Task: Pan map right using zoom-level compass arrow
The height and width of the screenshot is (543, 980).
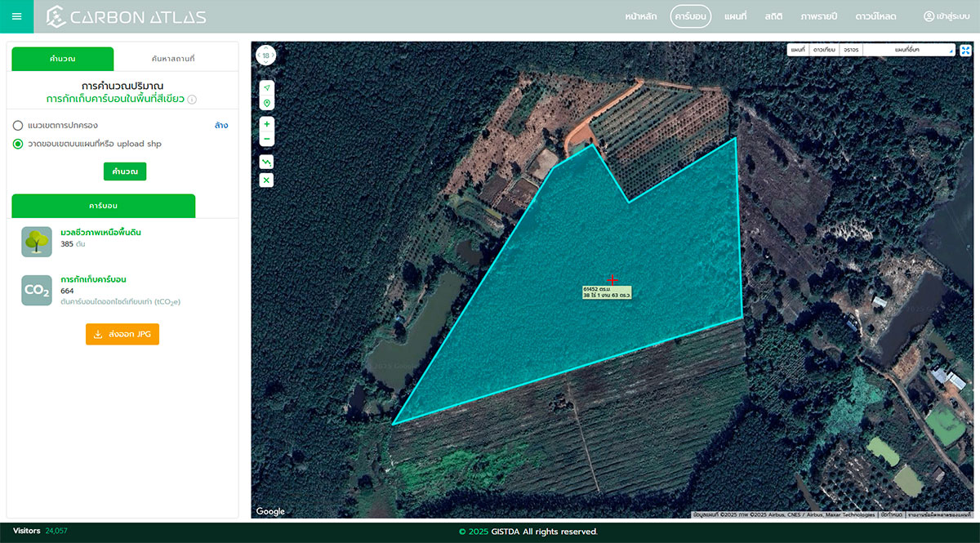Action: [x=274, y=56]
